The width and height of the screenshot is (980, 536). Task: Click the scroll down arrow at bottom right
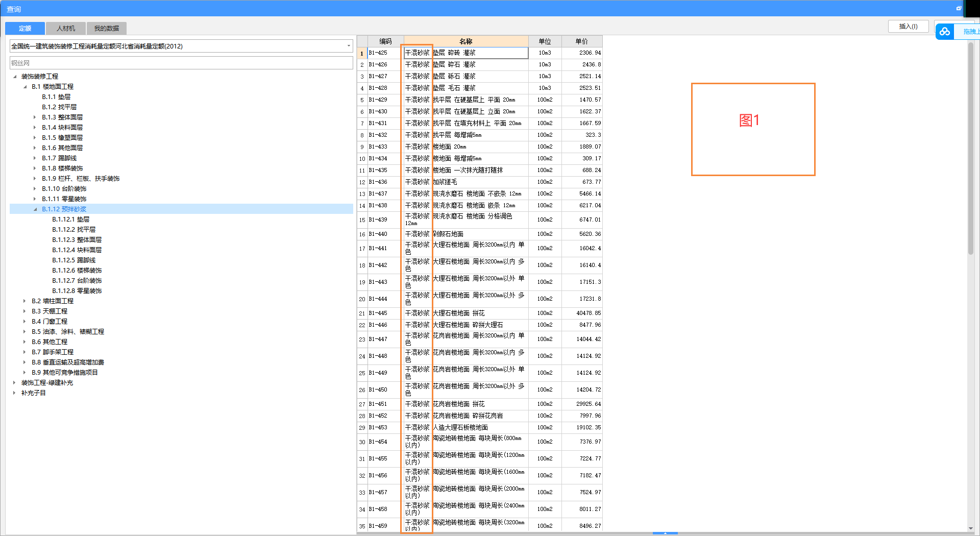coord(970,528)
